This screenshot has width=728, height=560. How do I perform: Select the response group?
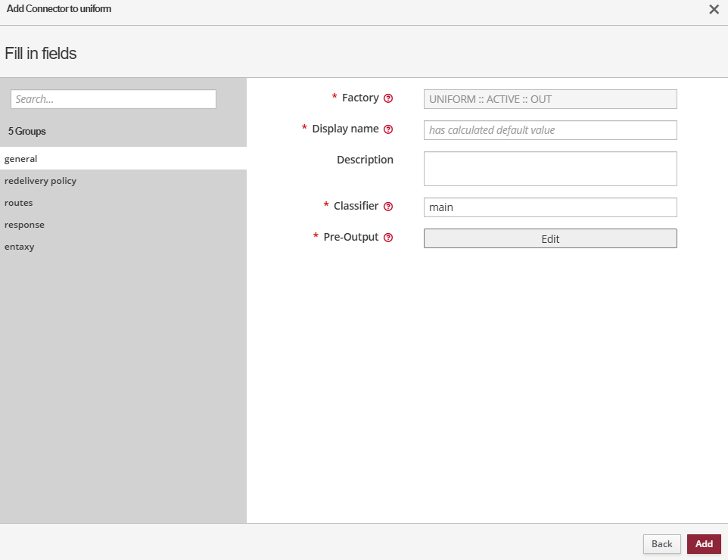pyautogui.click(x=24, y=225)
